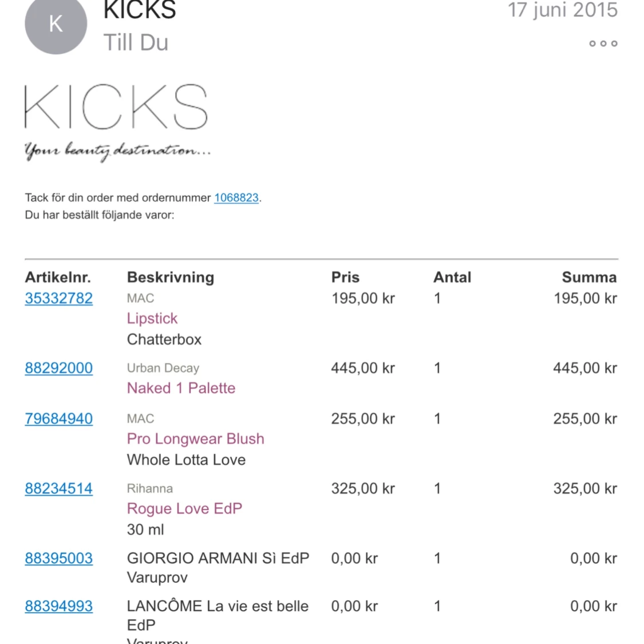Open the three-dot more options menu

pos(603,44)
